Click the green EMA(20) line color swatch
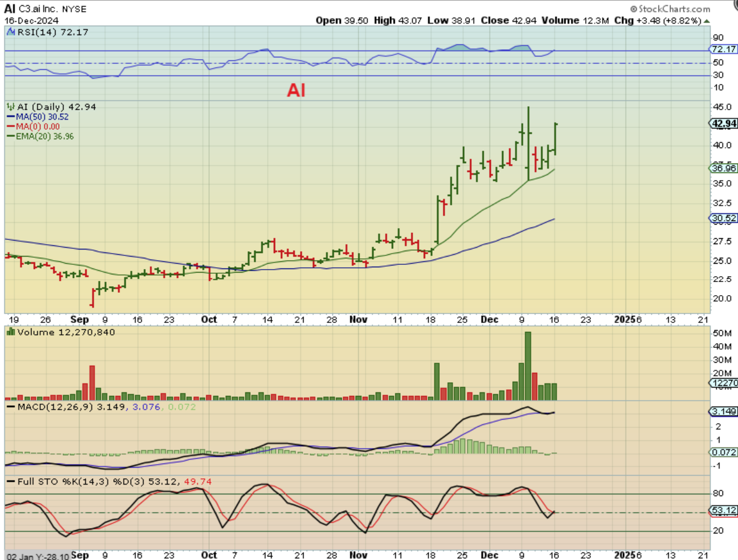 [11, 136]
